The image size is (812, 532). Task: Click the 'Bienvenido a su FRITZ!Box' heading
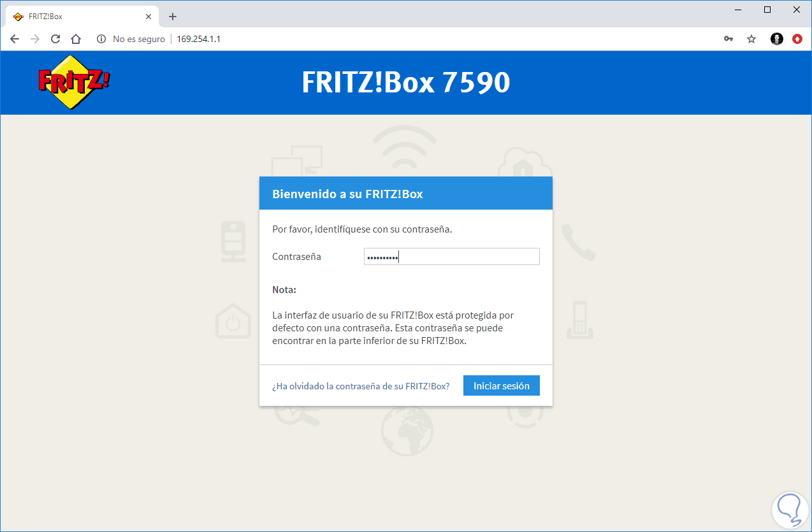[x=347, y=194]
